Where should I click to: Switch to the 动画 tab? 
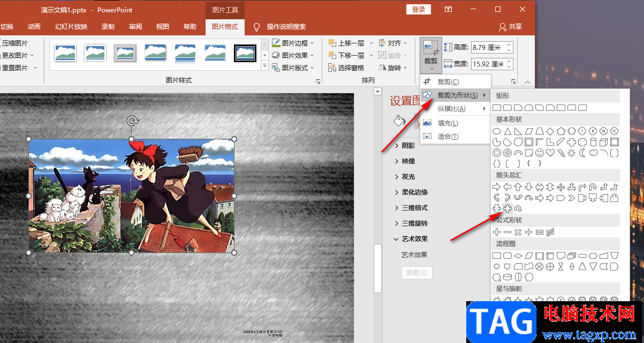tap(34, 27)
